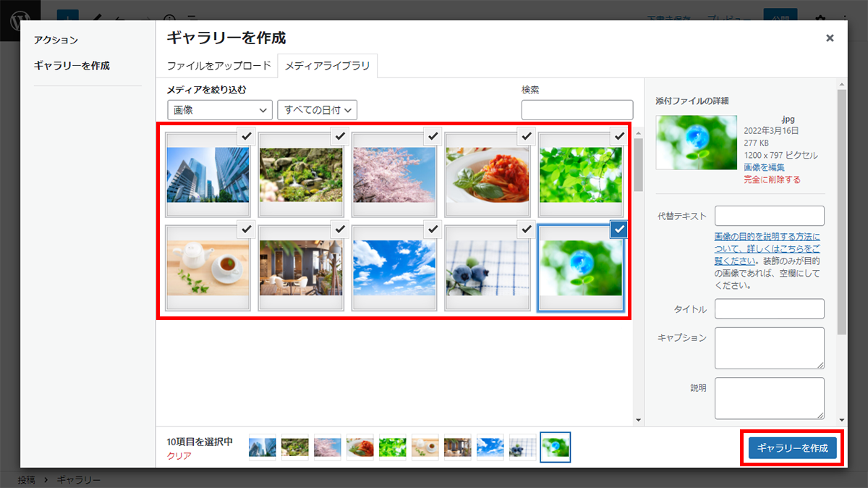The image size is (868, 488).
Task: Click the details panel scrollbar down arrow
Action: (x=841, y=420)
